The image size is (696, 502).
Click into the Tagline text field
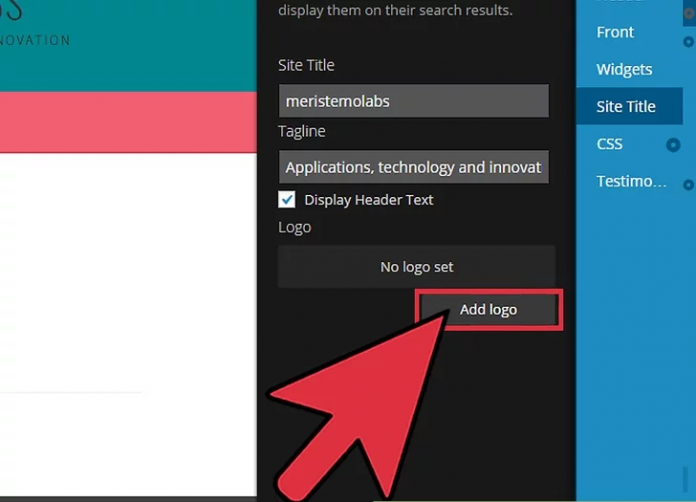pos(413,167)
